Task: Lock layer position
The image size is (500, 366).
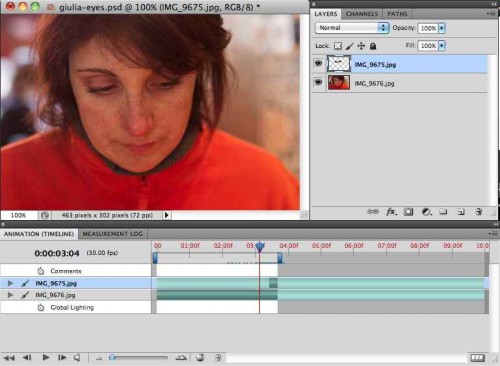Action: 361,46
